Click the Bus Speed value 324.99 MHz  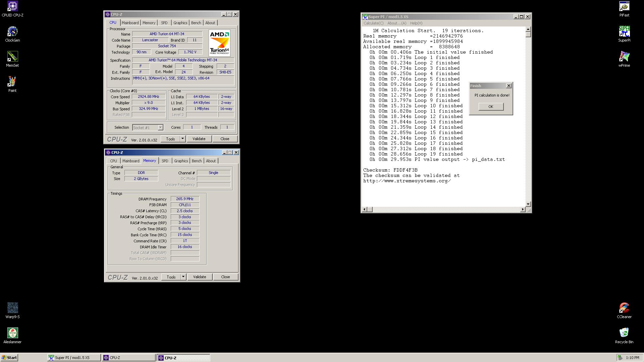[149, 109]
